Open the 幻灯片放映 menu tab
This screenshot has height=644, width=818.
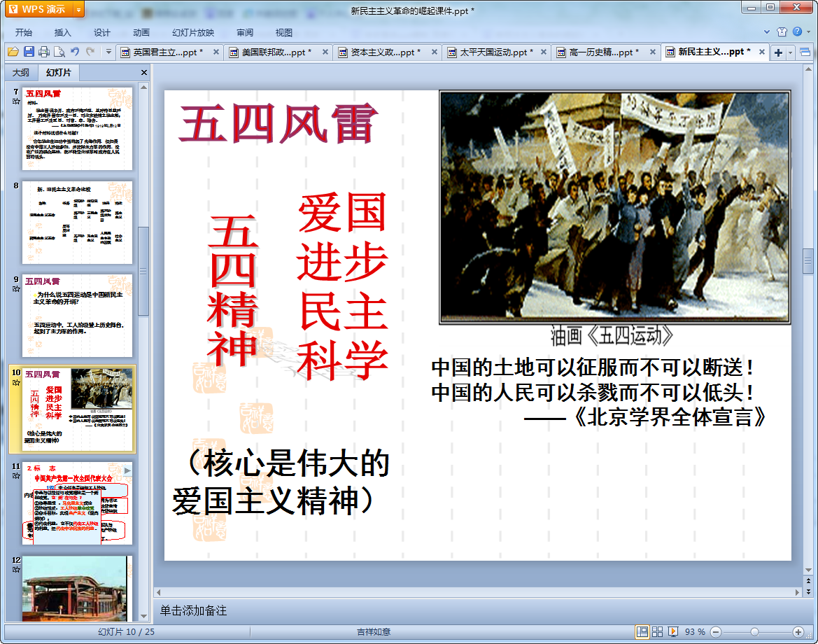click(x=193, y=32)
